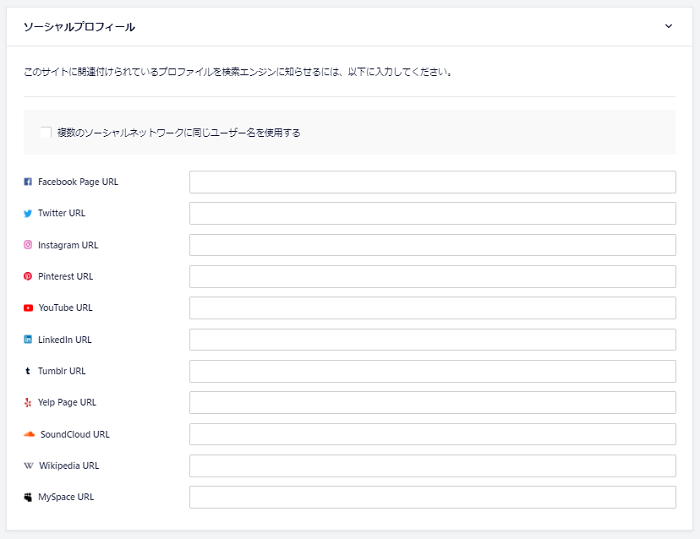This screenshot has width=700, height=539.
Task: Collapse the ソーシャルプロフィール section chevron
Action: pyautogui.click(x=668, y=26)
